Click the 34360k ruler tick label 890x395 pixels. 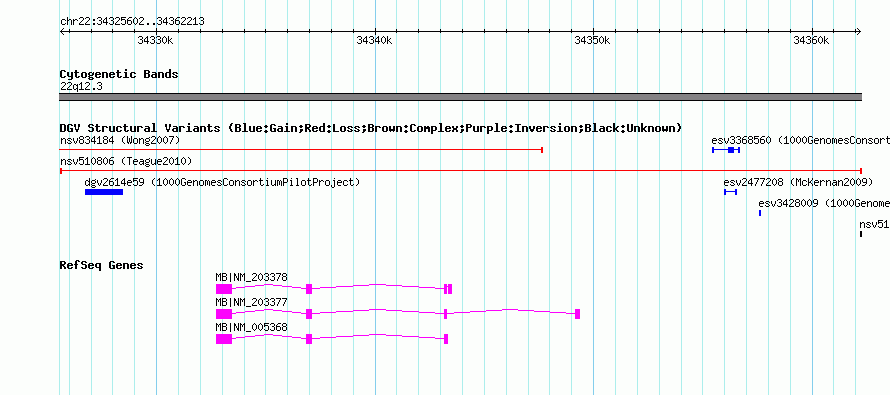coord(811,41)
